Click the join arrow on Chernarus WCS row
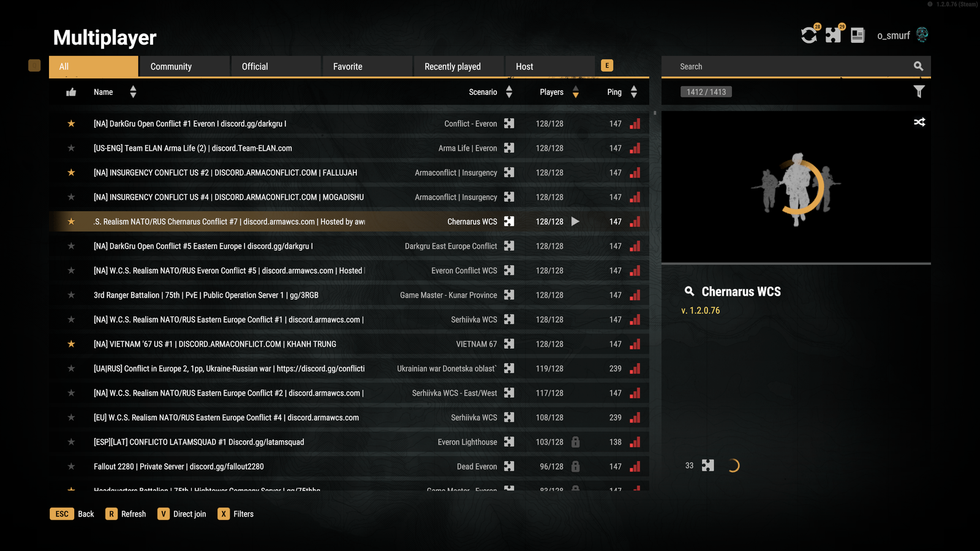This screenshot has width=980, height=551. click(x=575, y=222)
